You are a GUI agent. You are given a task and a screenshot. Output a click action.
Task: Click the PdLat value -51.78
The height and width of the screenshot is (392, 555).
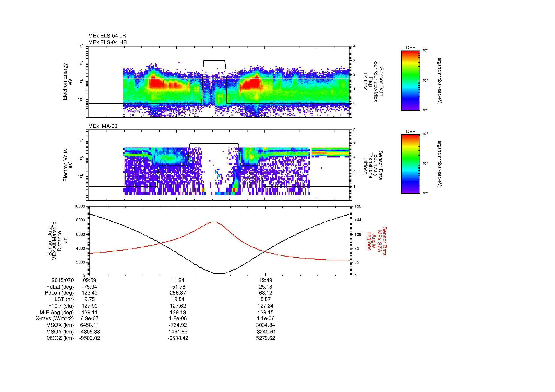(x=177, y=287)
